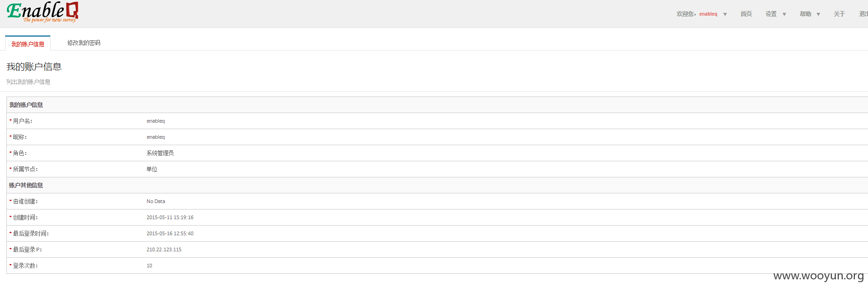Expand the dropdown arrow next to enableq username
The width and height of the screenshot is (868, 289).
coord(725,14)
